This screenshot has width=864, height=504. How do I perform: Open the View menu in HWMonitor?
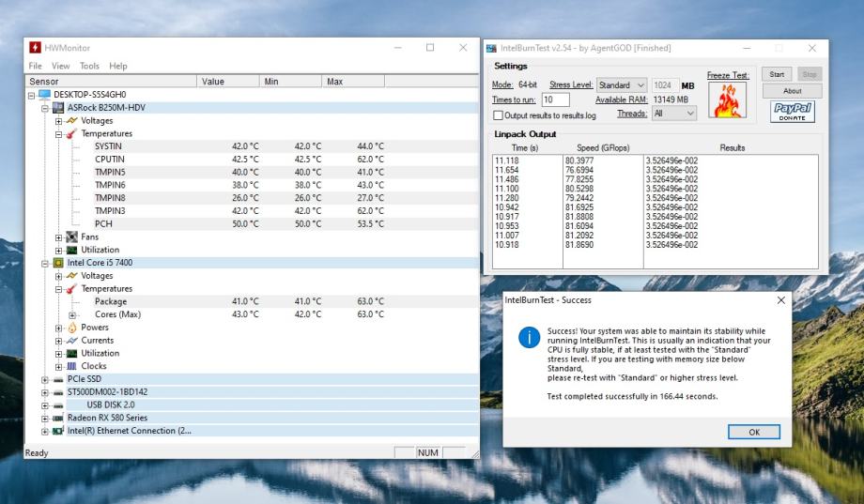pyautogui.click(x=61, y=67)
